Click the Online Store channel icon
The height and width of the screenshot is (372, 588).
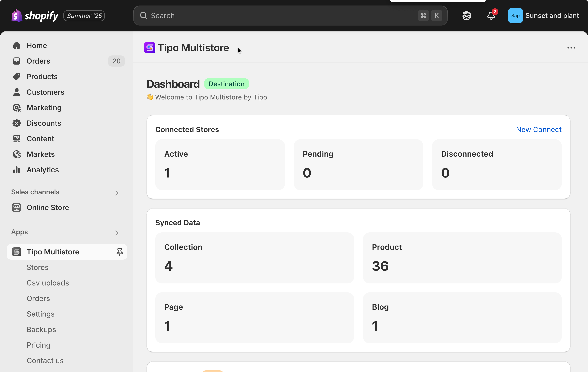tap(17, 207)
